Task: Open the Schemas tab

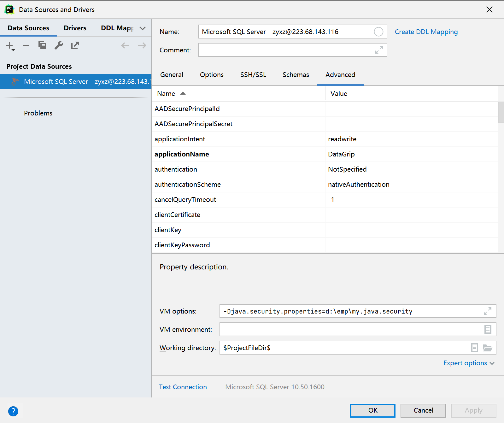Action: 296,75
